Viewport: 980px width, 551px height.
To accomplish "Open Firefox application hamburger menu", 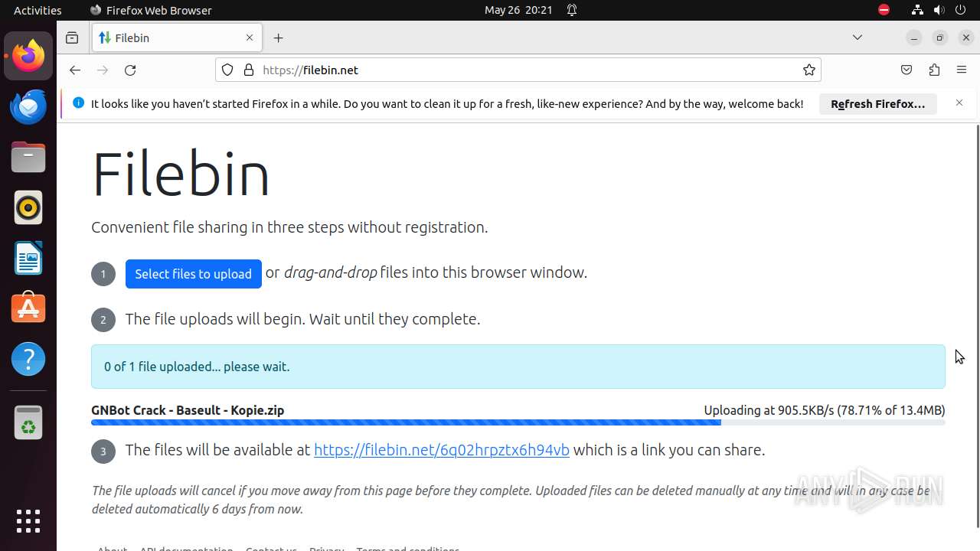I will (962, 70).
